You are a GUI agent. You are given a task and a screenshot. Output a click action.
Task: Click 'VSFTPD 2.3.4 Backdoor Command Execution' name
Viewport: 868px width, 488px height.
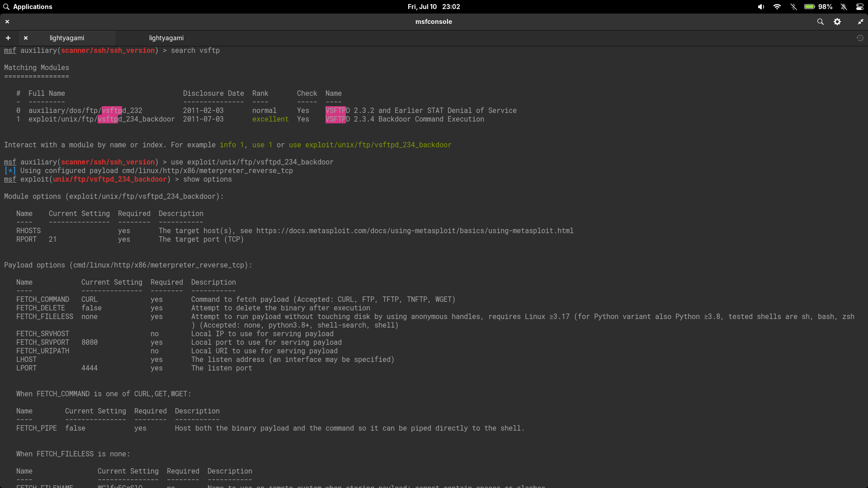click(x=405, y=119)
